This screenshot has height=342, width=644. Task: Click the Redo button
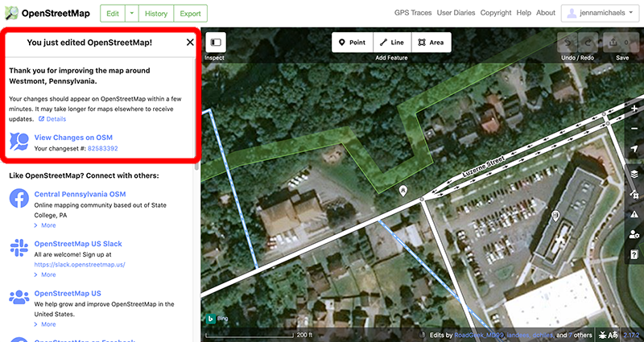tap(588, 43)
